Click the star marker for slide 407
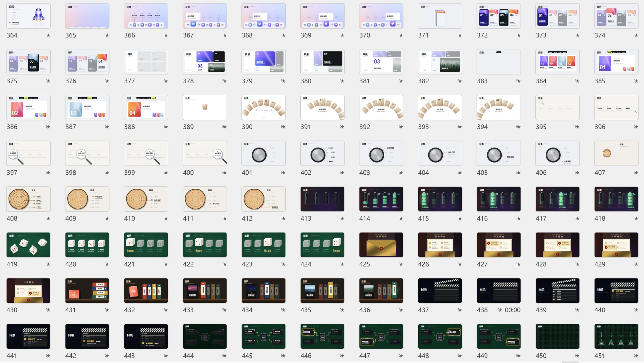Viewport: 644px width, 363px height. click(636, 173)
